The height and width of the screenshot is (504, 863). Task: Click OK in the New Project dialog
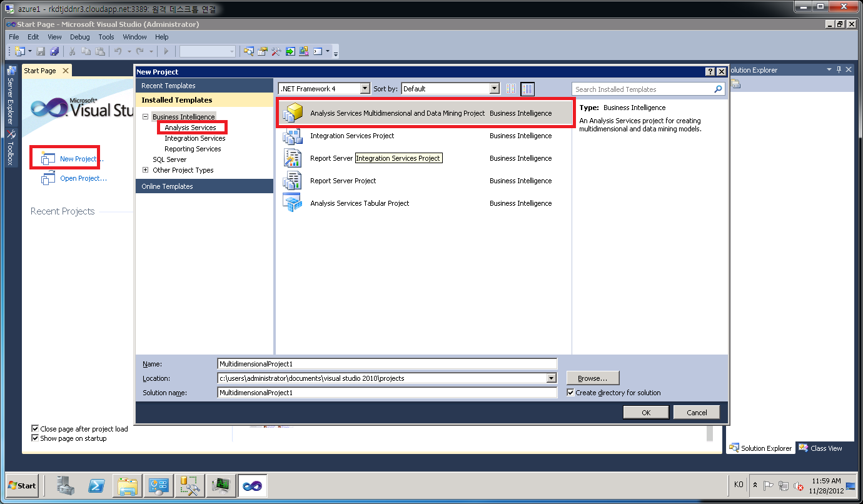[x=646, y=412]
